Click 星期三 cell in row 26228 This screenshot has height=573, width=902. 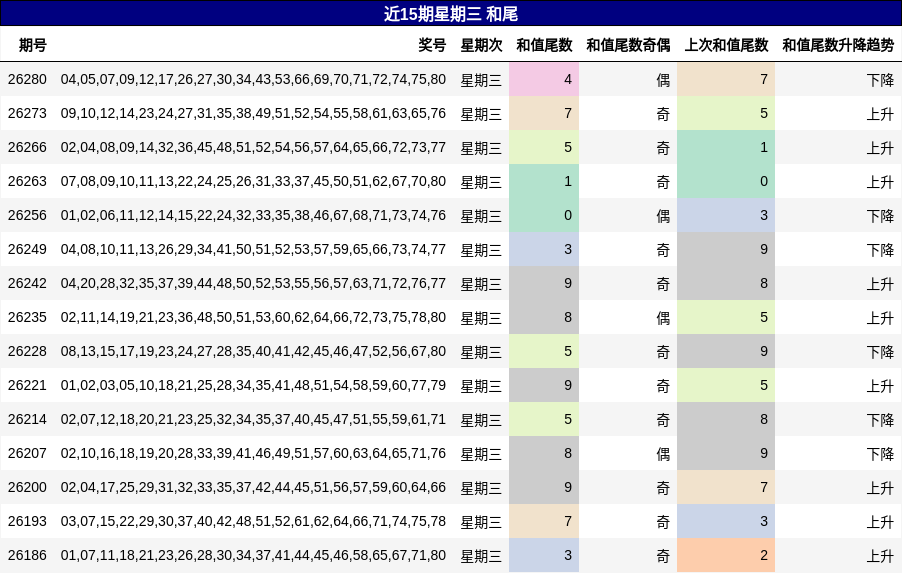[x=481, y=352]
